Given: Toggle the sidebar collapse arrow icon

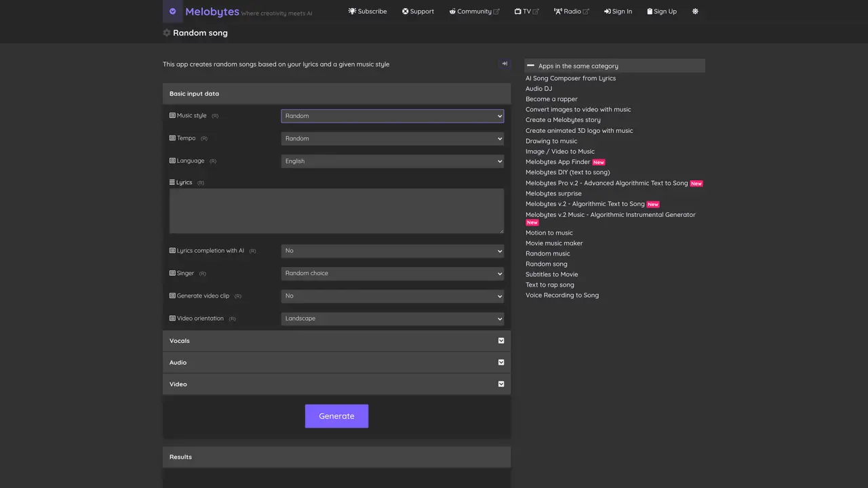Looking at the screenshot, I should click(x=505, y=64).
